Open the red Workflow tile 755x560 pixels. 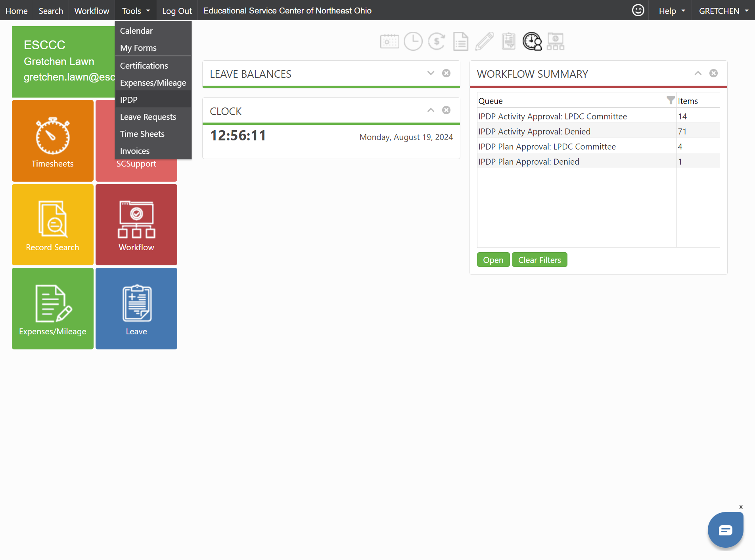click(136, 224)
